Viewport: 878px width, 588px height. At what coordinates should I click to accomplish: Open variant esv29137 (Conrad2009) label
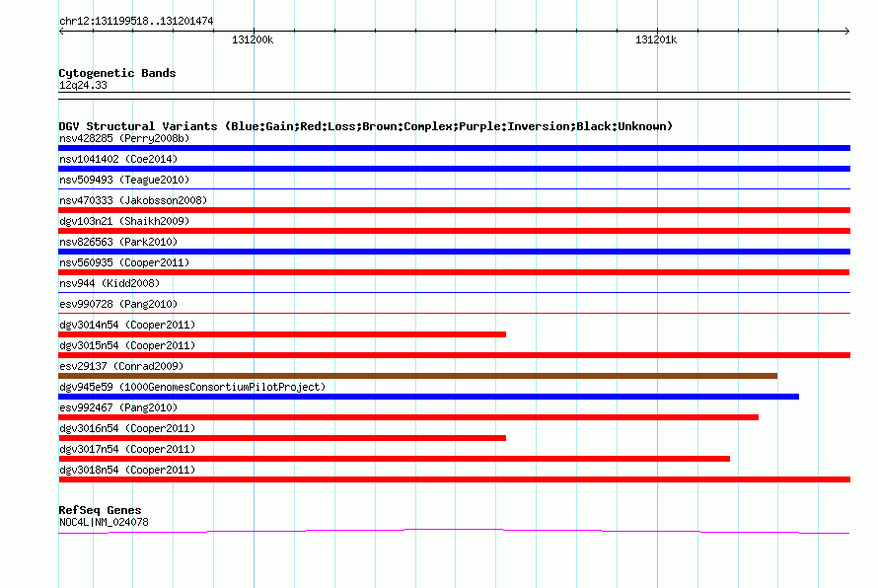(121, 366)
